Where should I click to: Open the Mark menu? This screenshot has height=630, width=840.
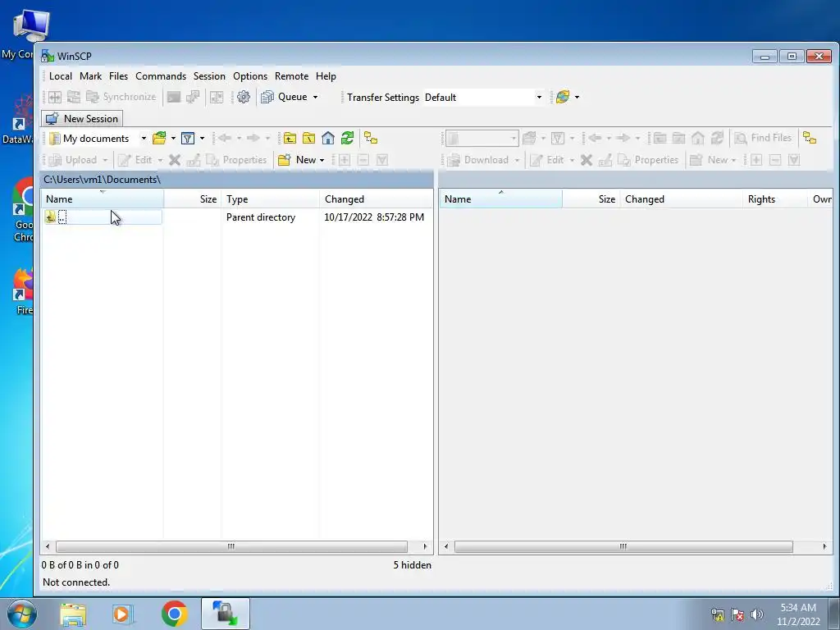click(x=90, y=76)
